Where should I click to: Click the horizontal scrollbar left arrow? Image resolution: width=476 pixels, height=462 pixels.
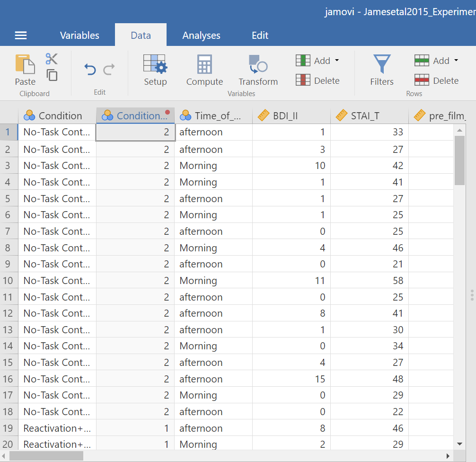pyautogui.click(x=4, y=456)
